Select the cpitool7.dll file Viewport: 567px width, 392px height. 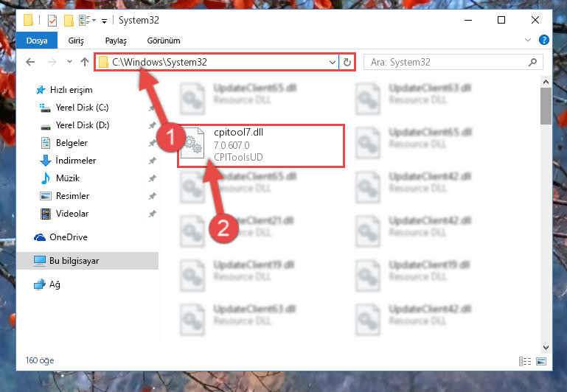260,146
